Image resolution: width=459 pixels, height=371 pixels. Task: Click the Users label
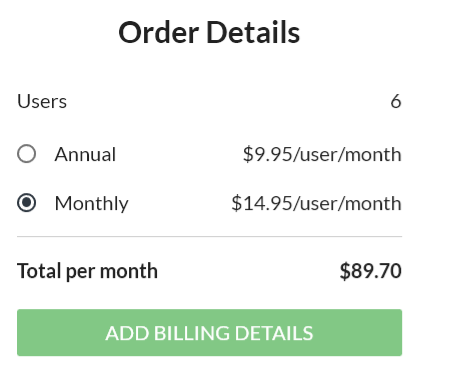point(42,101)
